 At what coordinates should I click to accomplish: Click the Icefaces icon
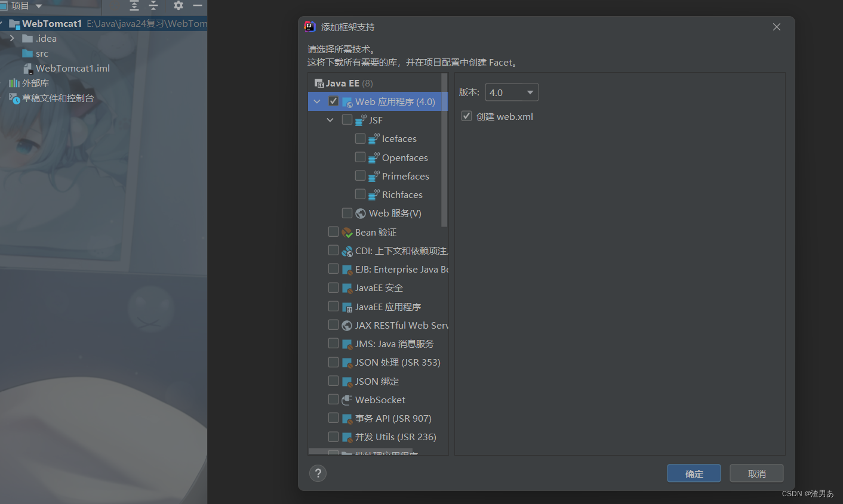point(374,138)
